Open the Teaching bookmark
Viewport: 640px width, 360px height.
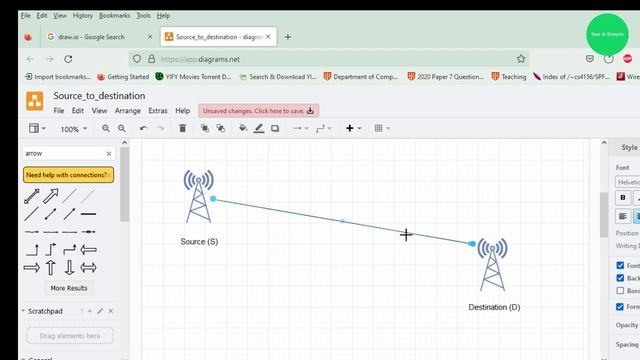[509, 77]
